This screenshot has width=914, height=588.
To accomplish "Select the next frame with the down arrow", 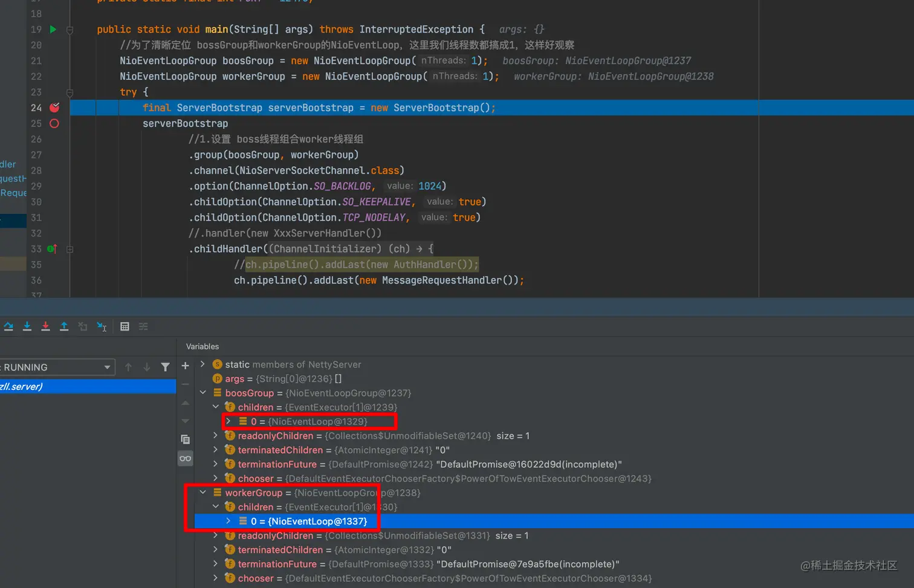I will (x=146, y=367).
